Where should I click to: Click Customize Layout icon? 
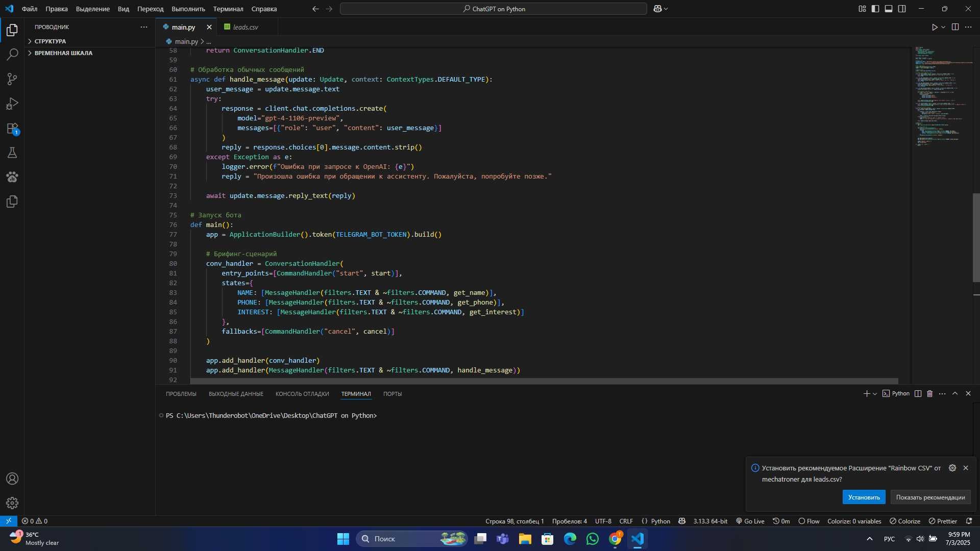point(862,9)
